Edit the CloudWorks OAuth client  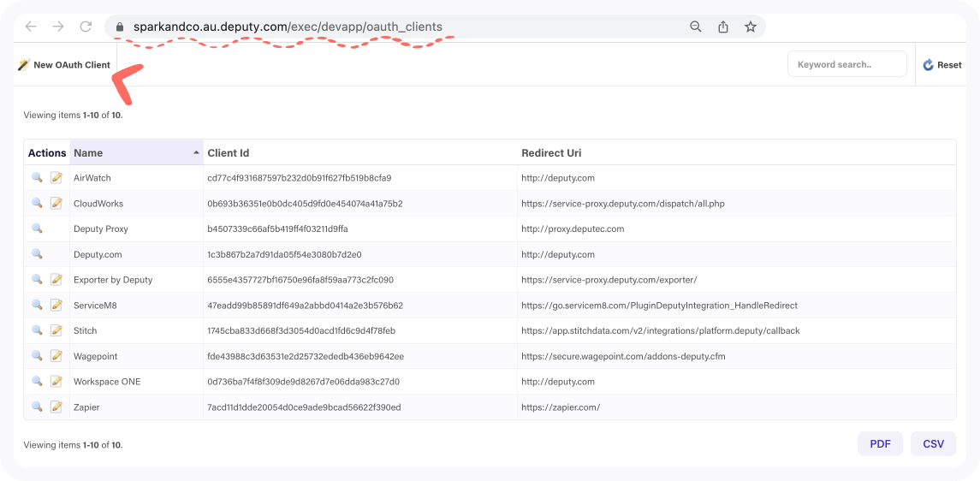tap(56, 203)
